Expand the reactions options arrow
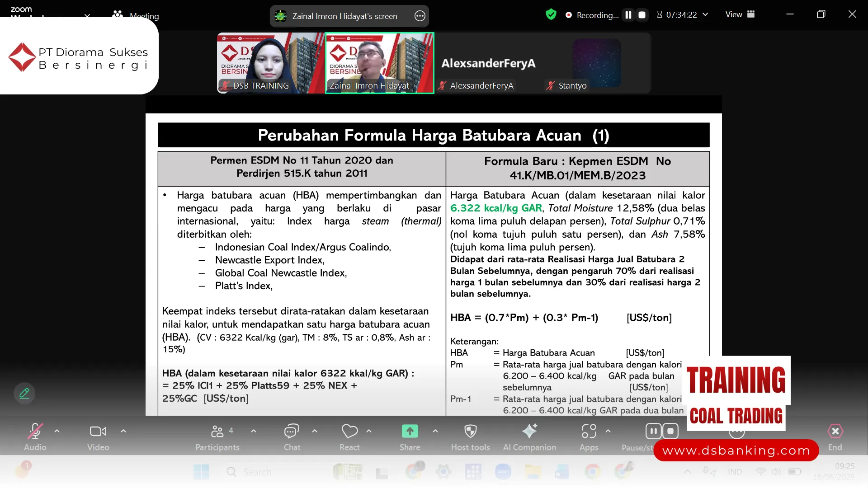The width and height of the screenshot is (868, 488). 369,431
